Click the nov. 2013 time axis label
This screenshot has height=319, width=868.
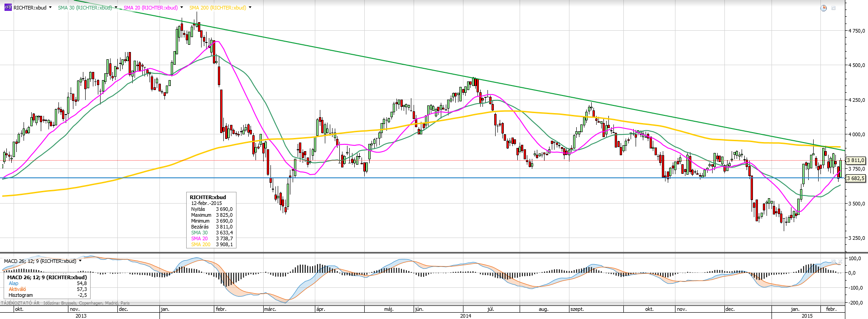pyautogui.click(x=75, y=309)
